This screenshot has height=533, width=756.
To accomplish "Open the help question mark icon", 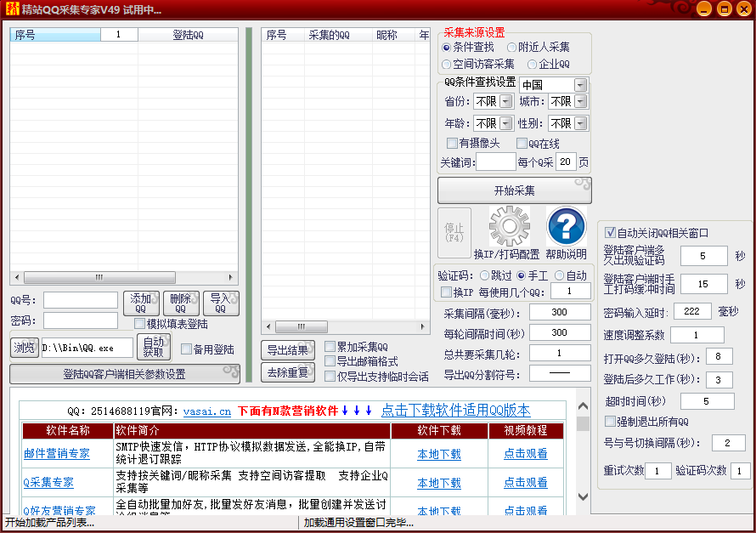I will click(566, 227).
